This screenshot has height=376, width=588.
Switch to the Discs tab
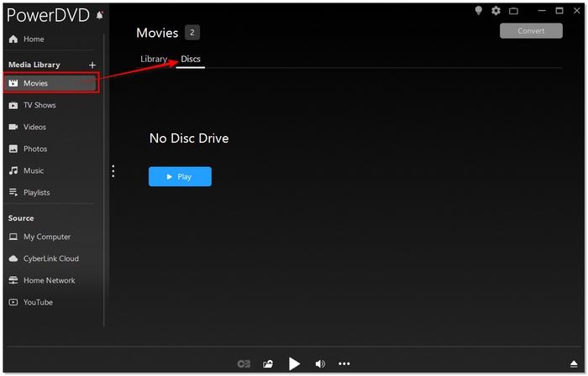click(191, 60)
